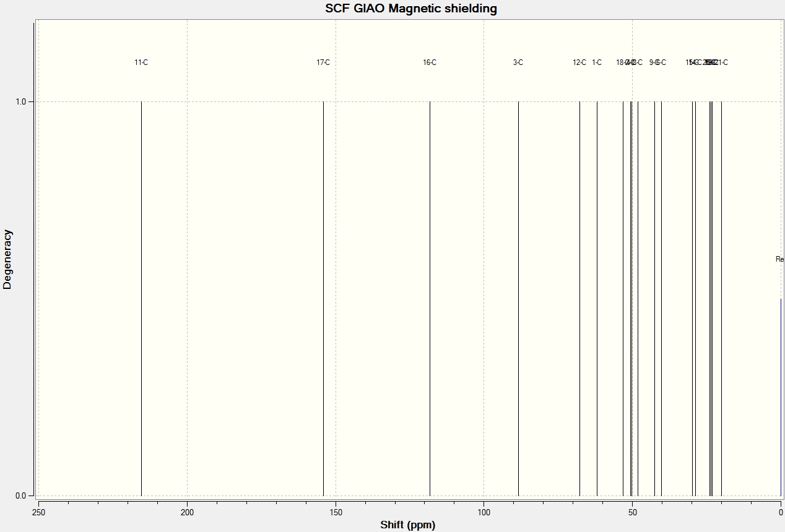Select the 12-C peak line near 68 ppm
785x532 pixels.
pos(579,298)
